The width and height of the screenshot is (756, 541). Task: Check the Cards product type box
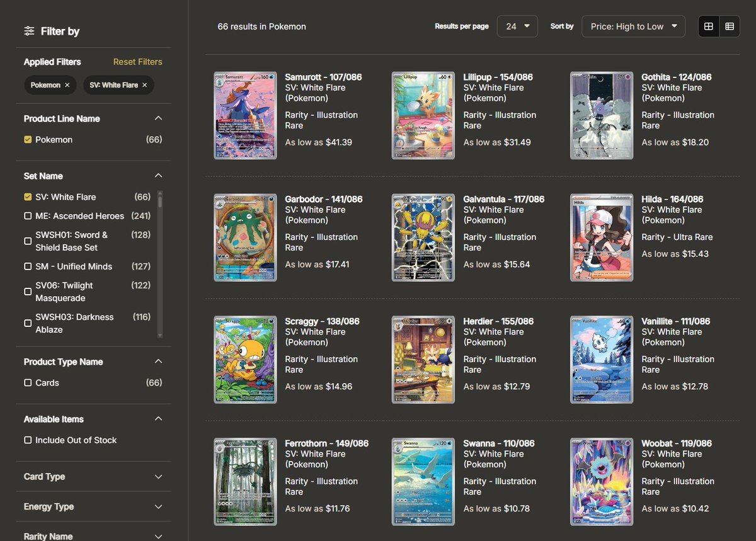[28, 383]
